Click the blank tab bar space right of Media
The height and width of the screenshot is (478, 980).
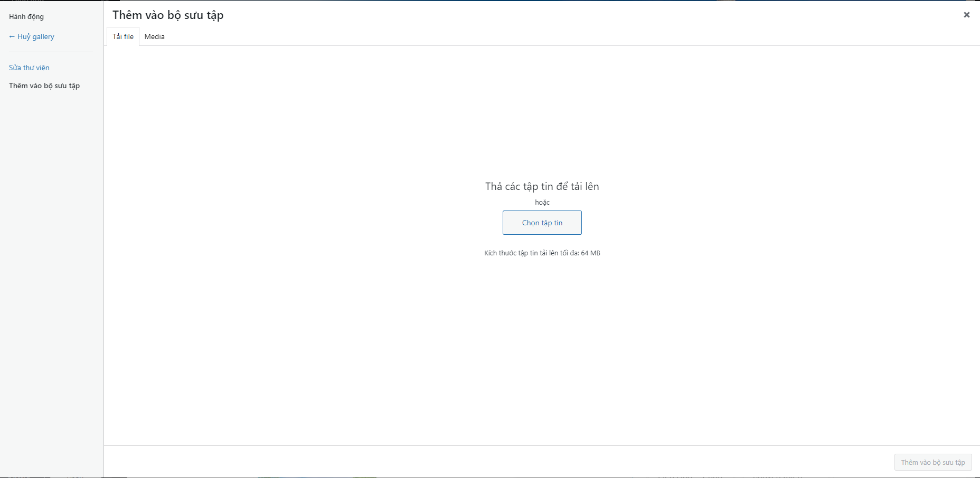[570, 36]
